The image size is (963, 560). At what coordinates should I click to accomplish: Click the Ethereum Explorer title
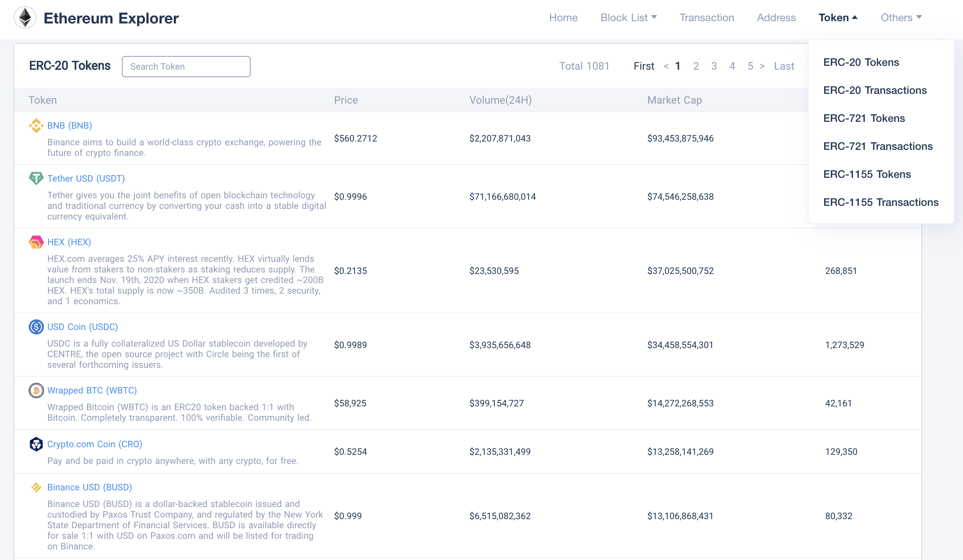[111, 18]
